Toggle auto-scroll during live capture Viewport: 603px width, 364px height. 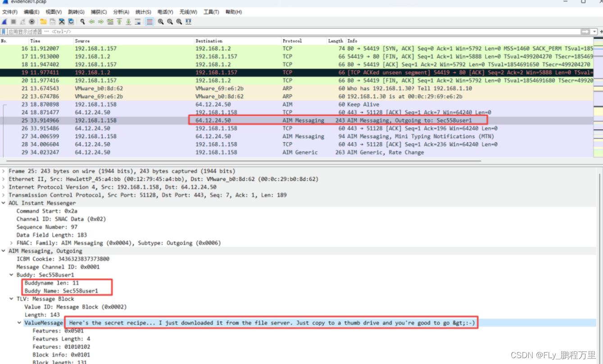138,22
